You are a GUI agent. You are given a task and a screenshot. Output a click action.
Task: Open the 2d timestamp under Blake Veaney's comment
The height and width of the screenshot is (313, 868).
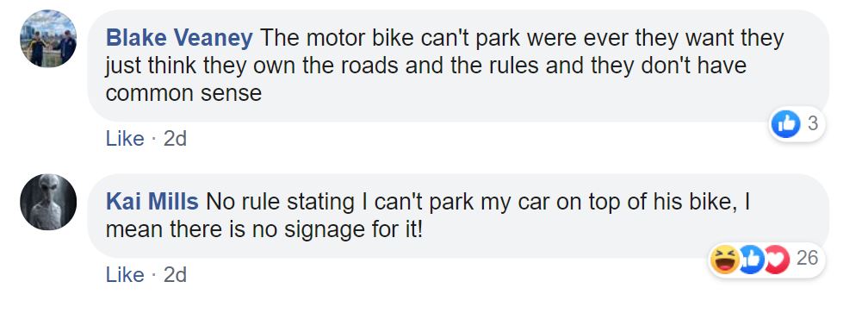[x=175, y=139]
